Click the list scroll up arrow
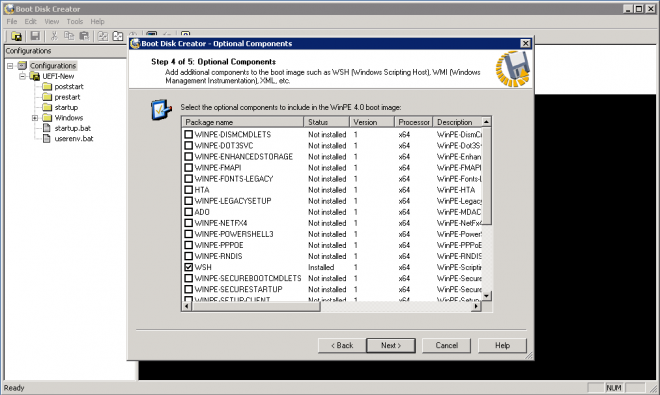 pyautogui.click(x=486, y=122)
